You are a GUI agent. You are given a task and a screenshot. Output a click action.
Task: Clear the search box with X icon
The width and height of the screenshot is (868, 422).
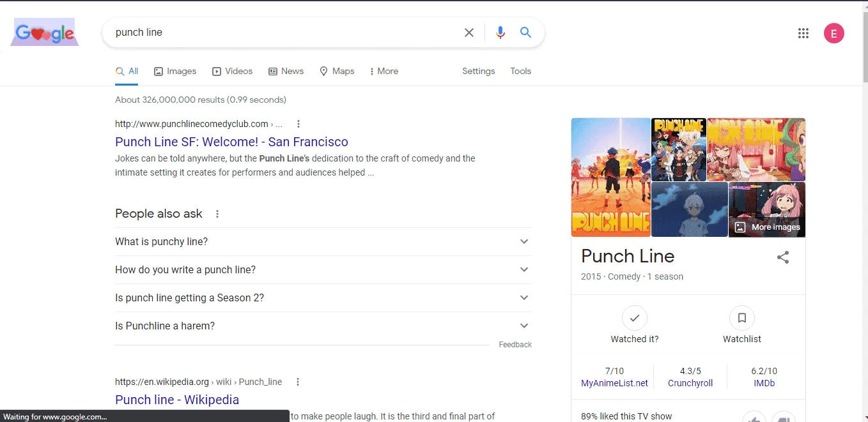[469, 33]
